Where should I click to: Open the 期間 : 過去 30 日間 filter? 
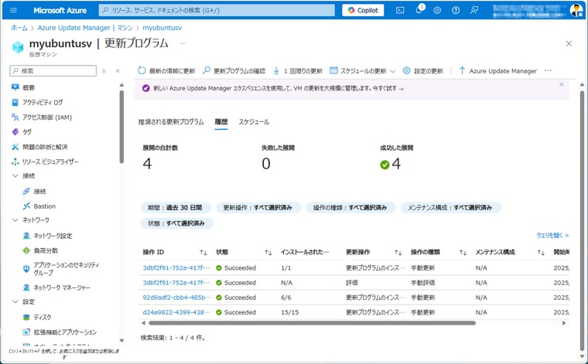point(176,207)
